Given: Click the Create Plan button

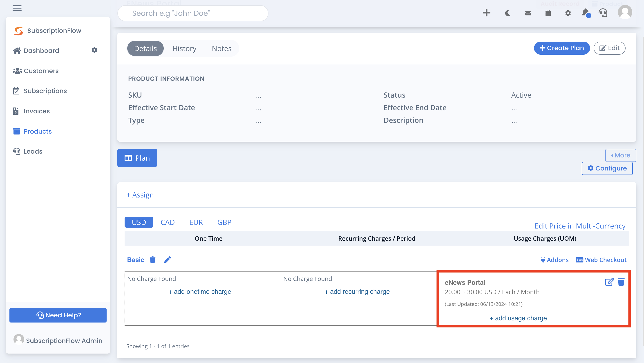Looking at the screenshot, I should tap(562, 48).
